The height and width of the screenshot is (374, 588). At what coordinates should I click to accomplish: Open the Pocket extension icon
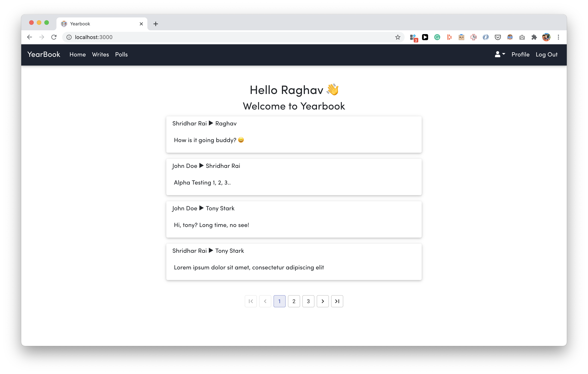pyautogui.click(x=498, y=37)
